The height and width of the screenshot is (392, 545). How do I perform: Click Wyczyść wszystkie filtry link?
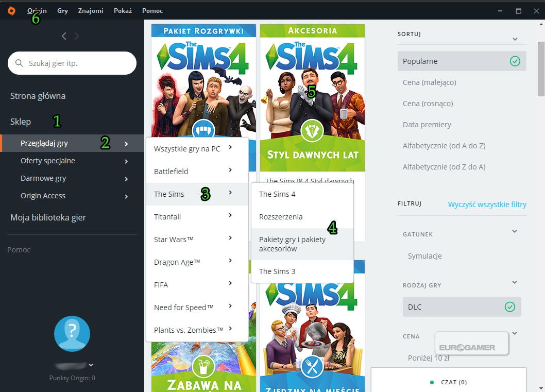click(x=487, y=204)
